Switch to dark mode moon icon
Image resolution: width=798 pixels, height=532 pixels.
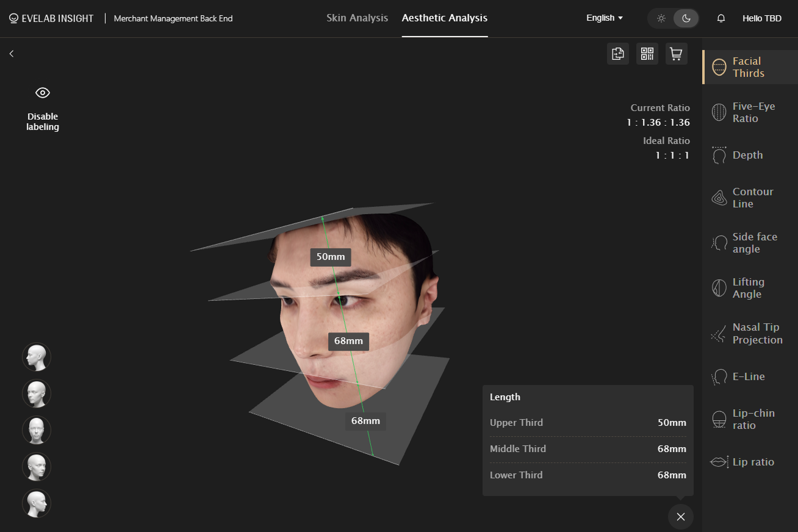686,18
